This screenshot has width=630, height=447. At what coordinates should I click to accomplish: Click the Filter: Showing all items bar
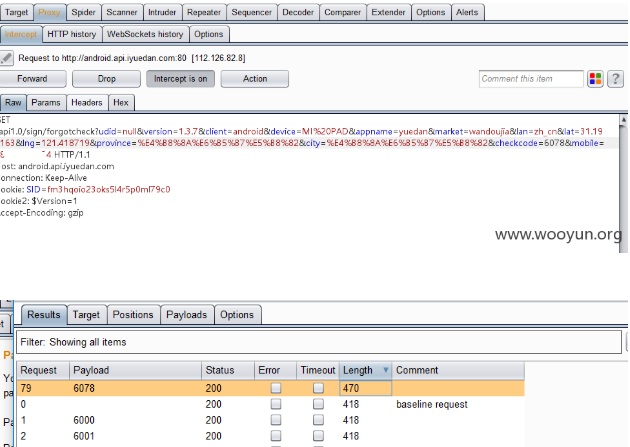coord(319,342)
